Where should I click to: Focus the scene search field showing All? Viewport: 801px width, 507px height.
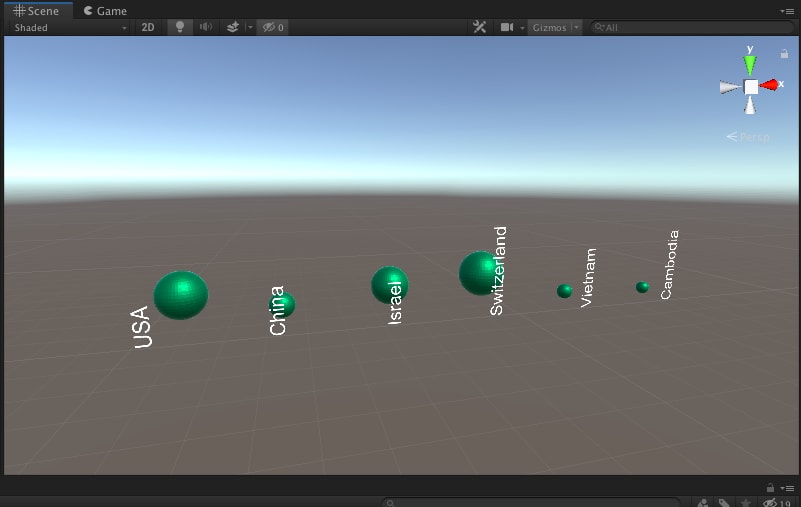pos(691,28)
